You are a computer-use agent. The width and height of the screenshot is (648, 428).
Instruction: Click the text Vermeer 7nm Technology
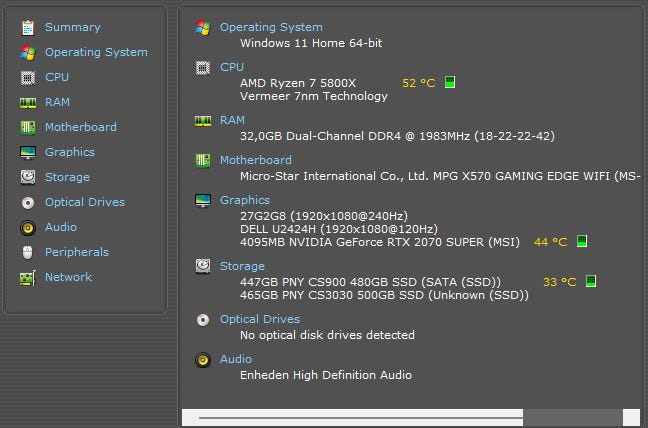(x=314, y=96)
